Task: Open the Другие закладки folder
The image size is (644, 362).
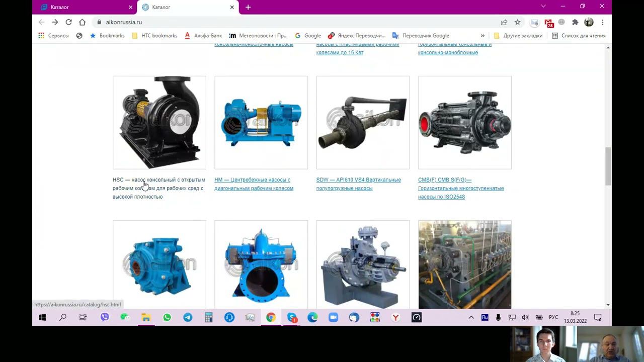Action: pos(518,36)
